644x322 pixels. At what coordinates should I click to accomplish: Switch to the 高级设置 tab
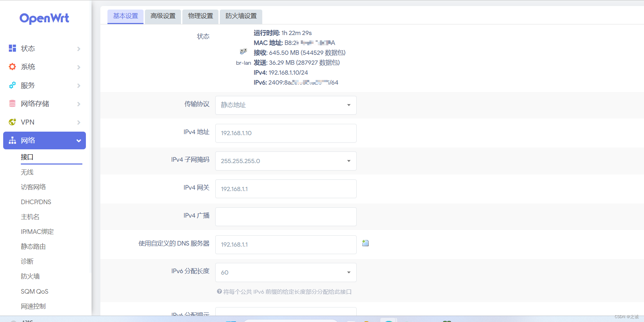click(163, 16)
